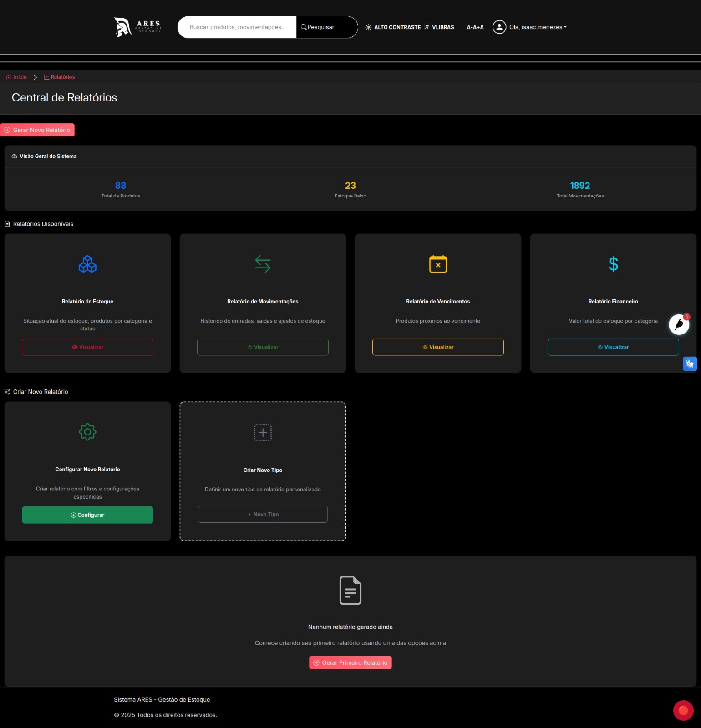Screen dimensions: 701x728
Task: Click the user avatar icon
Action: [499, 27]
